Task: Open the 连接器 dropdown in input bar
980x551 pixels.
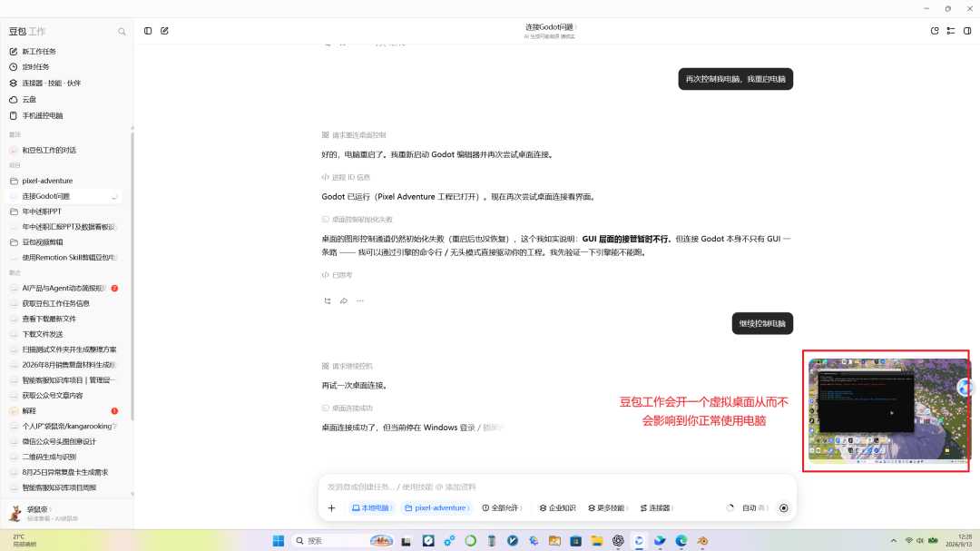Action: tap(657, 508)
